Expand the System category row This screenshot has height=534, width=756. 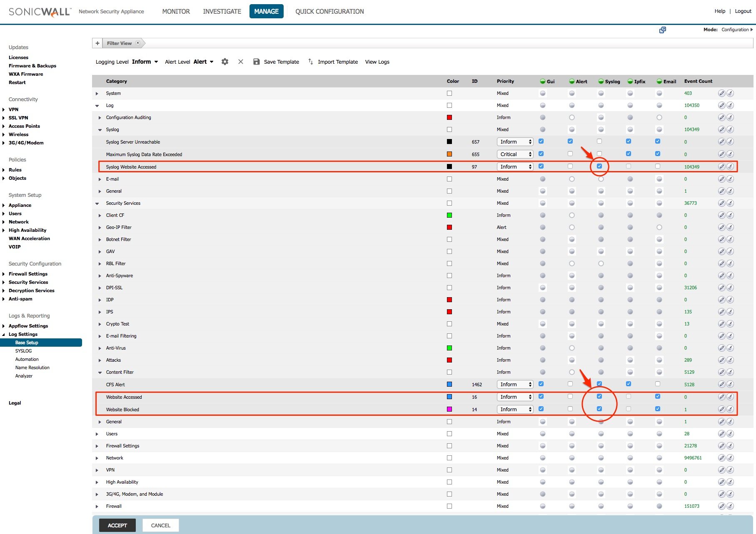point(97,94)
